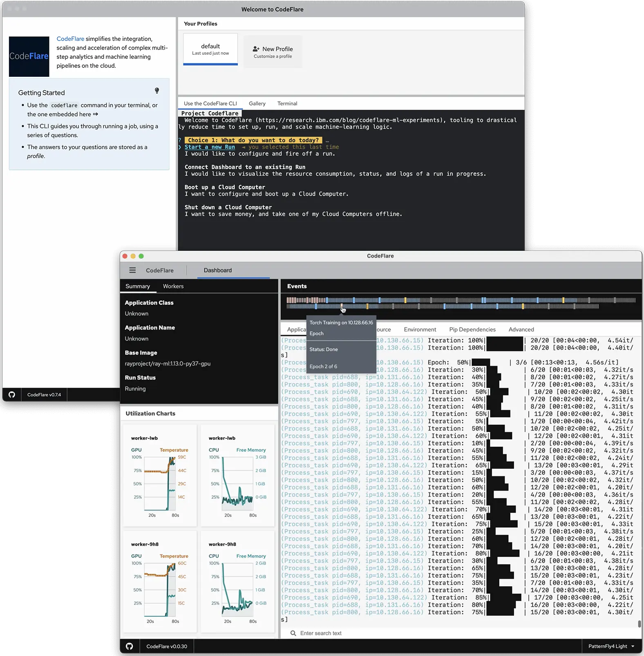Open the PatternFly4 Light theme dropdown
Image resolution: width=644 pixels, height=656 pixels.
point(611,646)
